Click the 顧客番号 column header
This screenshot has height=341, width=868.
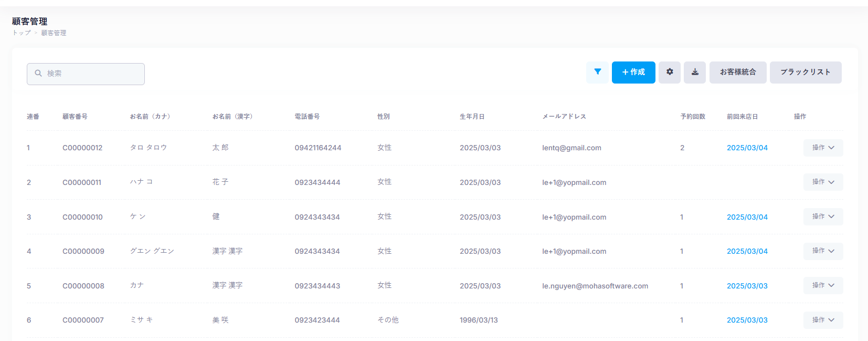(75, 117)
